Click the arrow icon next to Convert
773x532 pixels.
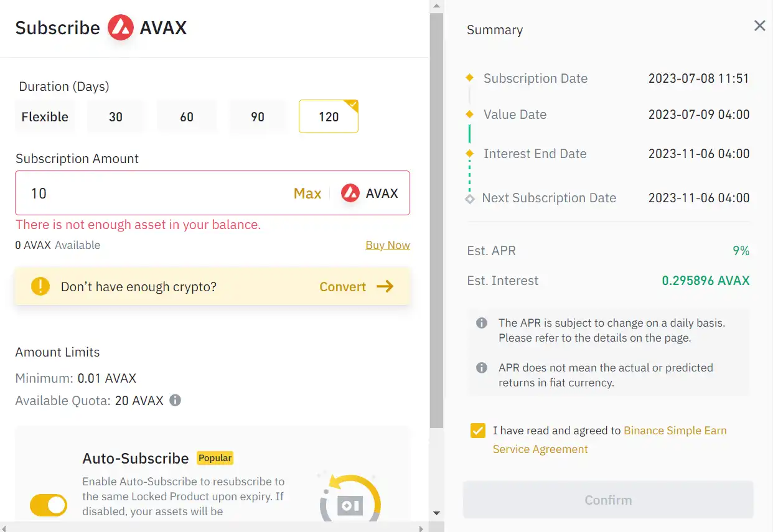pyautogui.click(x=385, y=286)
